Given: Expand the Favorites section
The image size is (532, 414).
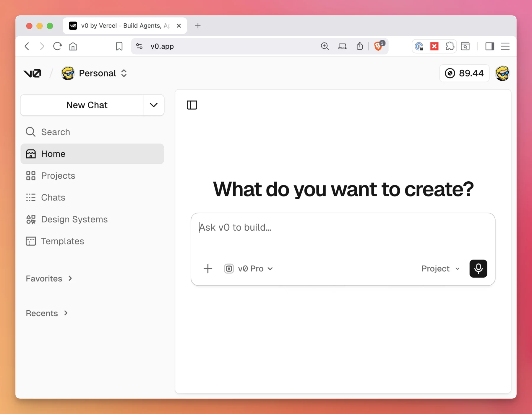Looking at the screenshot, I should [x=49, y=278].
